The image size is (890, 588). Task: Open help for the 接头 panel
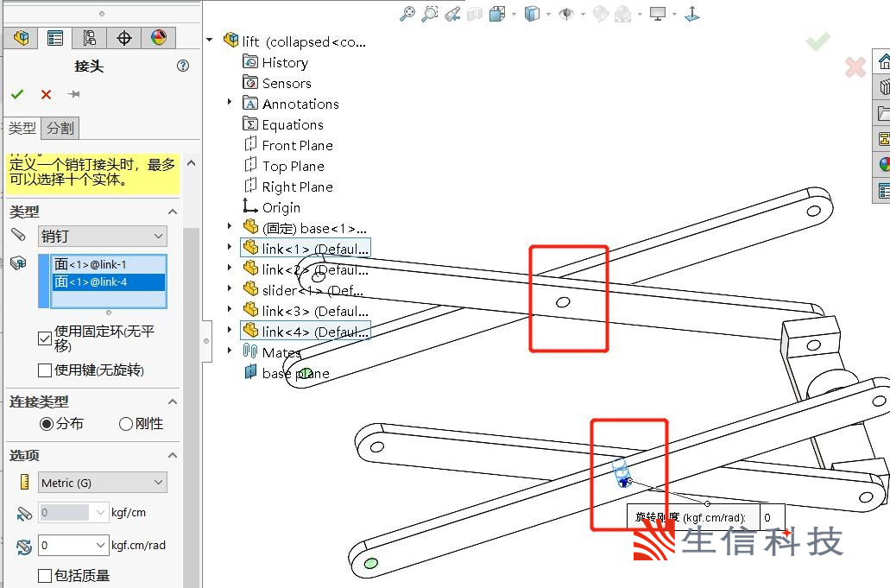tap(183, 66)
